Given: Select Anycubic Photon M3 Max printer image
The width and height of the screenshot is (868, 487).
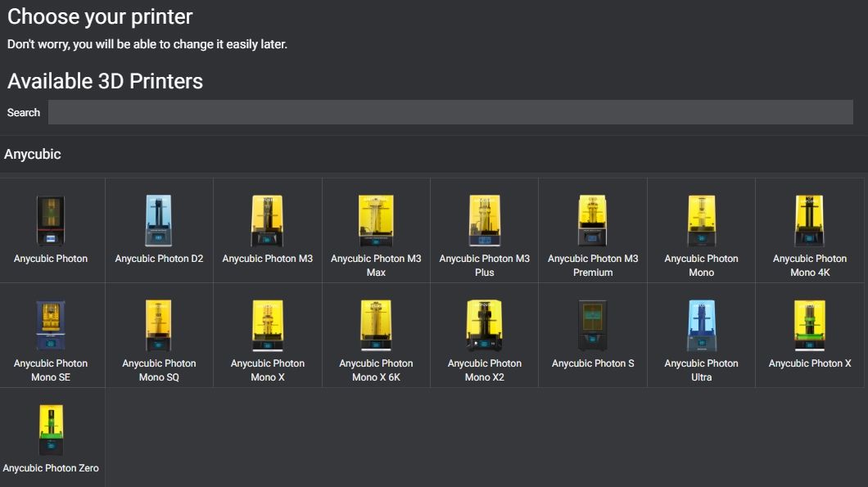Looking at the screenshot, I should (x=376, y=220).
